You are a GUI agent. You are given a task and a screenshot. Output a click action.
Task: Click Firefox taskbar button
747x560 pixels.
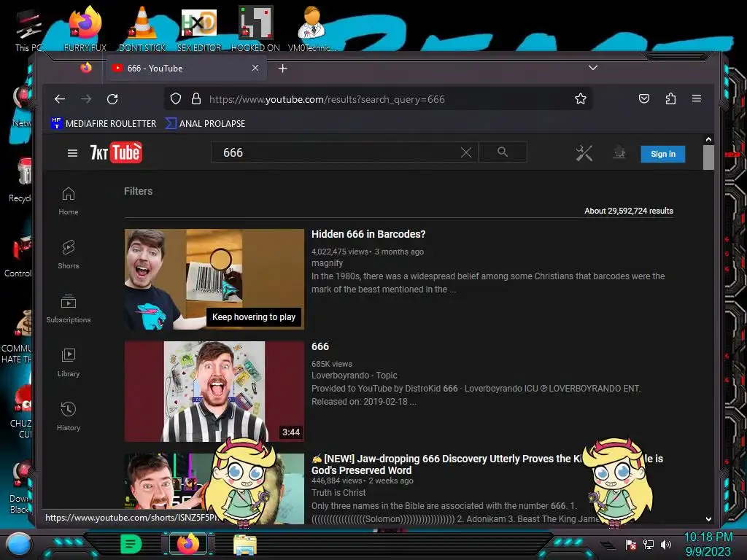(188, 544)
